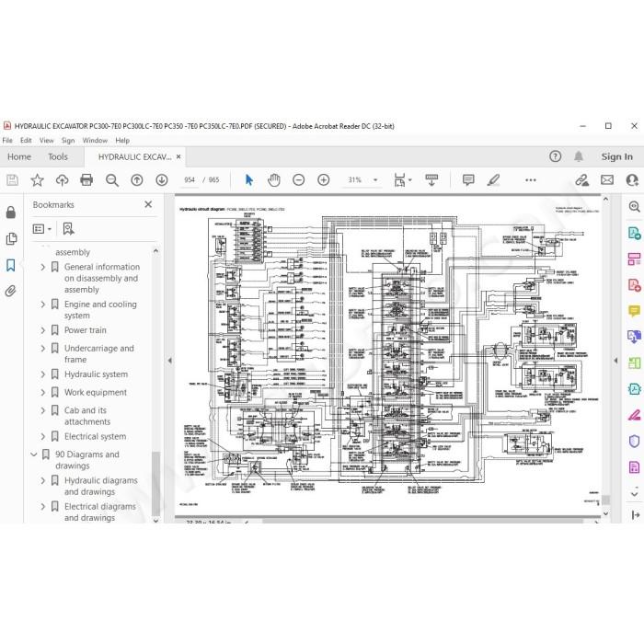Show page thumbnails panel
Image resolution: width=644 pixels, height=644 pixels.
11,238
